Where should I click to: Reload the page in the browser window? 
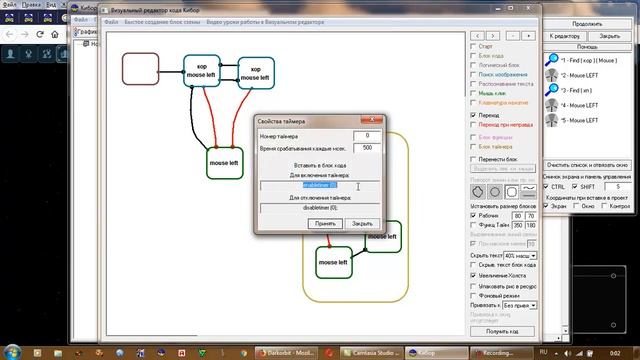pos(40,34)
